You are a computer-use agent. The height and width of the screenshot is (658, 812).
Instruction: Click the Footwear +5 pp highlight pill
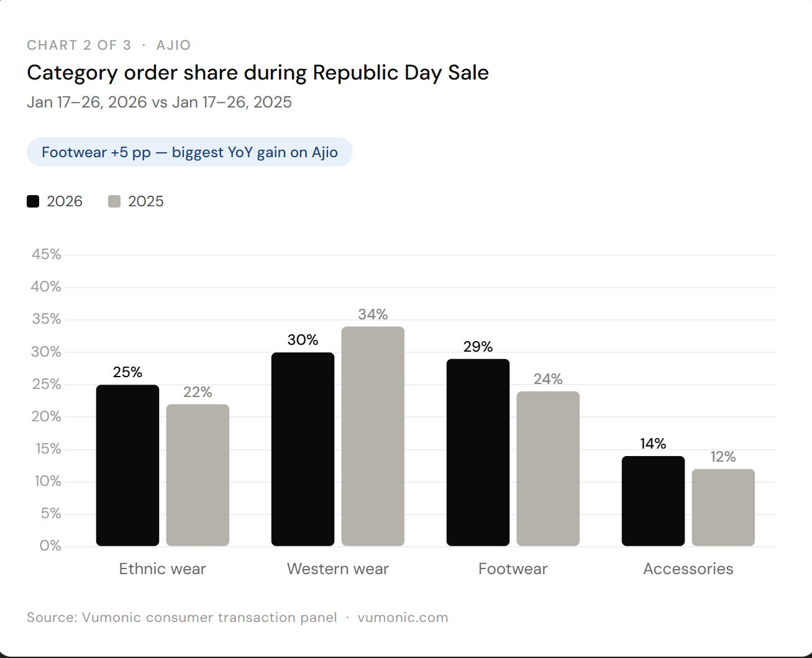[189, 152]
